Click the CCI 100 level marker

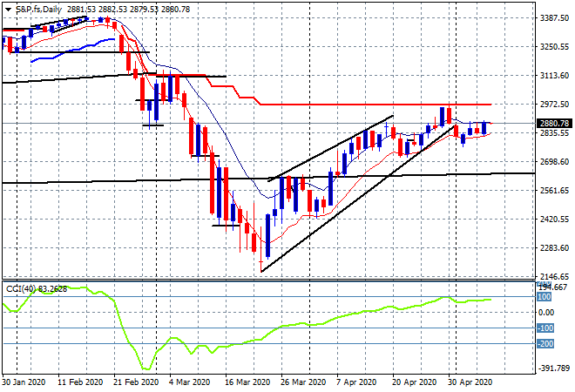(x=545, y=297)
